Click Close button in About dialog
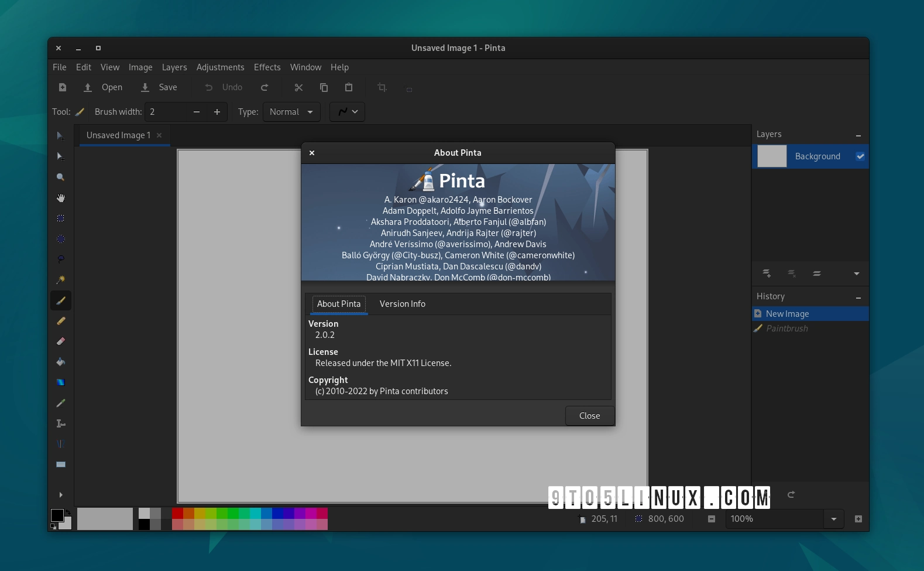This screenshot has height=571, width=924. coord(590,416)
